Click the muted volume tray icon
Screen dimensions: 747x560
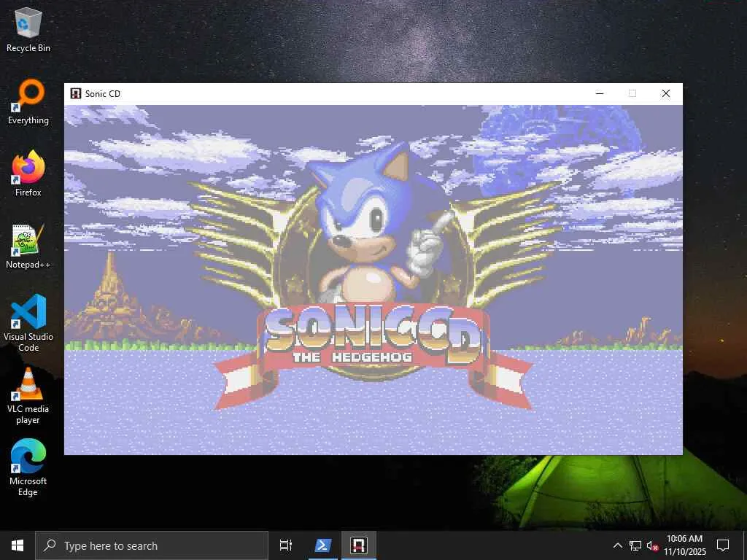[x=652, y=545]
